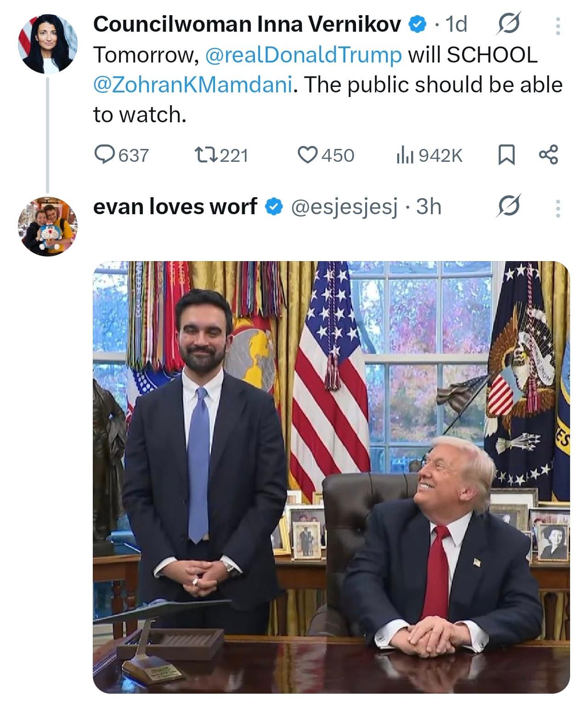Image resolution: width=588 pixels, height=707 pixels.
Task: Tap the @esjesjesj handle
Action: coord(344,207)
